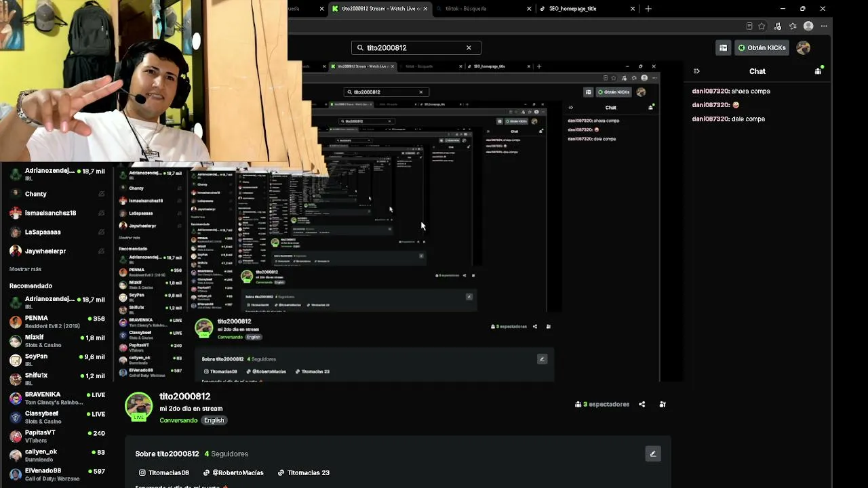Screen dimensions: 868x488
Task: Click the Obtén KICKs button
Action: pyautogui.click(x=762, y=47)
